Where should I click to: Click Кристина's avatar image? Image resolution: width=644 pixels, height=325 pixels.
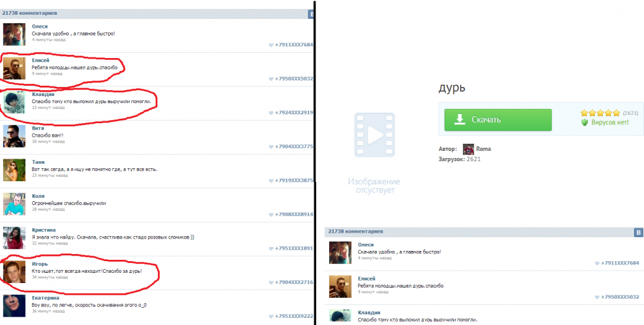coord(14,239)
